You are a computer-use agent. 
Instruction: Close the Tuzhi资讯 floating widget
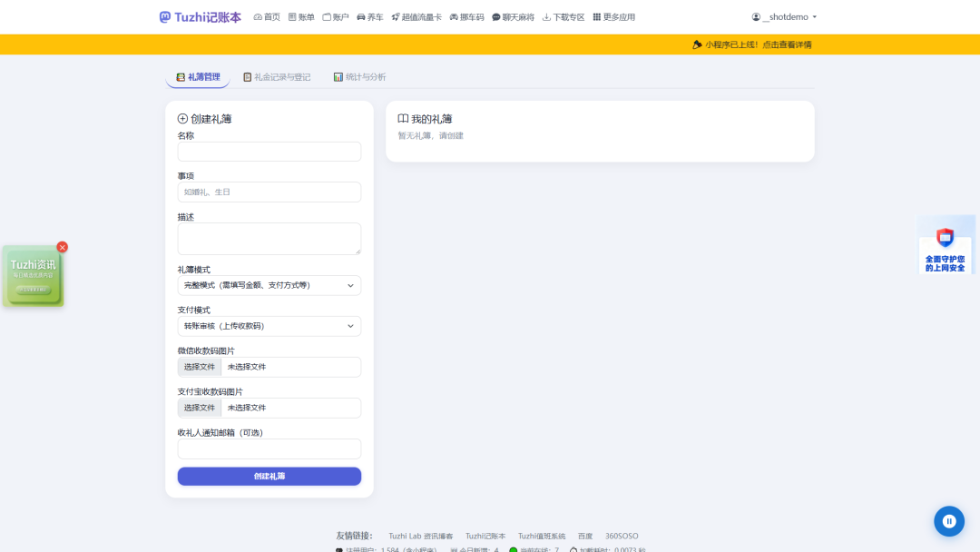pyautogui.click(x=62, y=247)
